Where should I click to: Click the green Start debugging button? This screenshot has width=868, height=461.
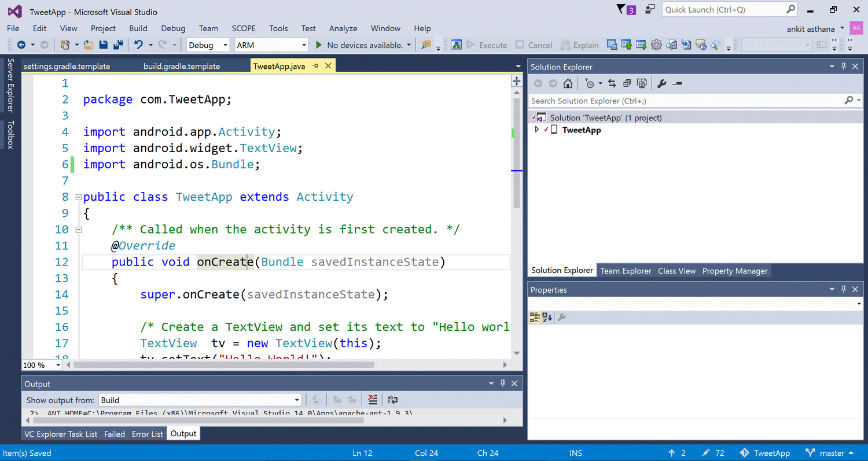tap(318, 45)
